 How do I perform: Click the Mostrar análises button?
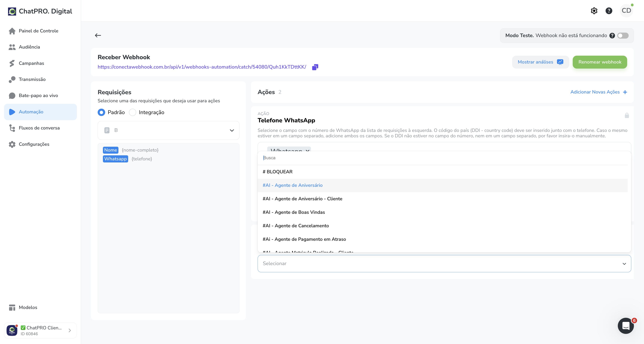541,62
